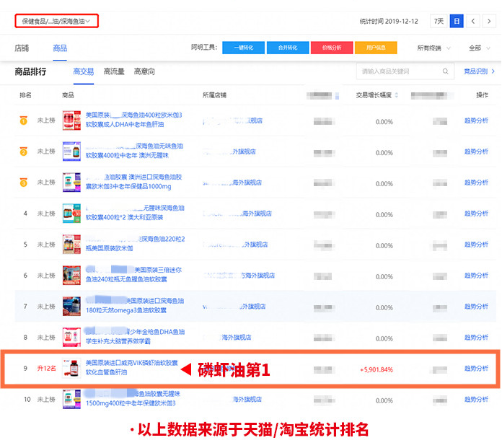Select the 7天 time range toggle

pyautogui.click(x=439, y=22)
